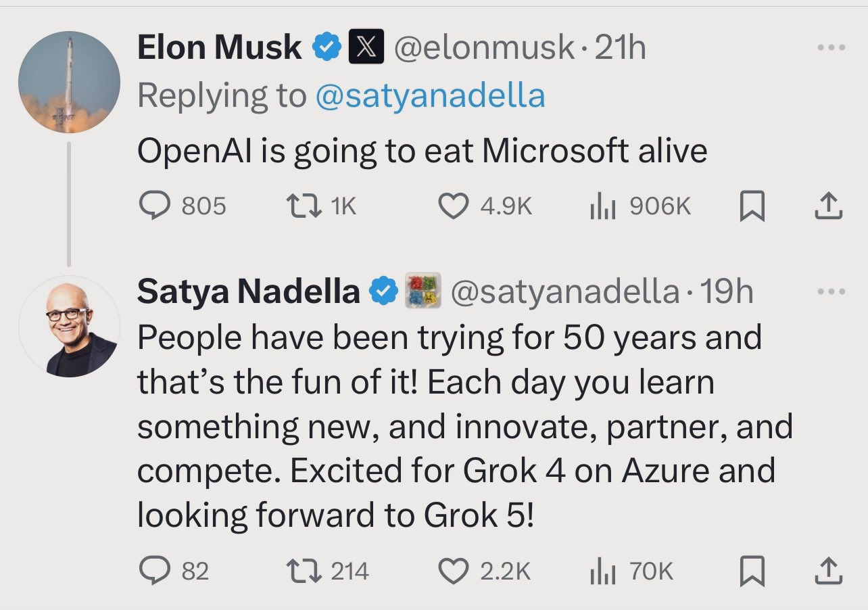View analytics for Elon Musk's tweet
This screenshot has height=610, width=868.
[x=602, y=206]
